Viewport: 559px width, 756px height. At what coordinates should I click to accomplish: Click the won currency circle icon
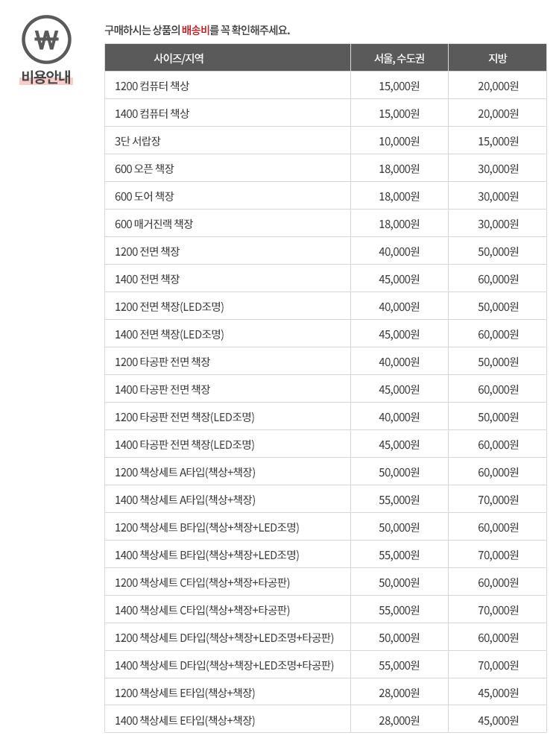tap(46, 39)
